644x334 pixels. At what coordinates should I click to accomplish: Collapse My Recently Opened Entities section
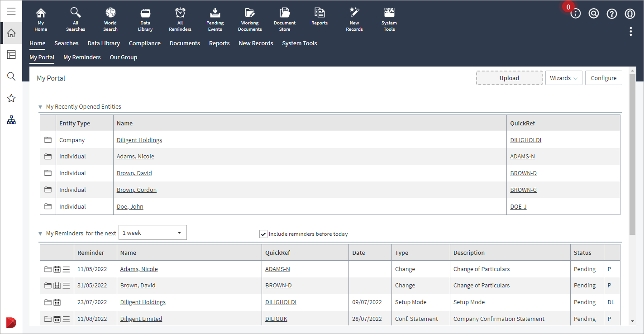(x=40, y=107)
